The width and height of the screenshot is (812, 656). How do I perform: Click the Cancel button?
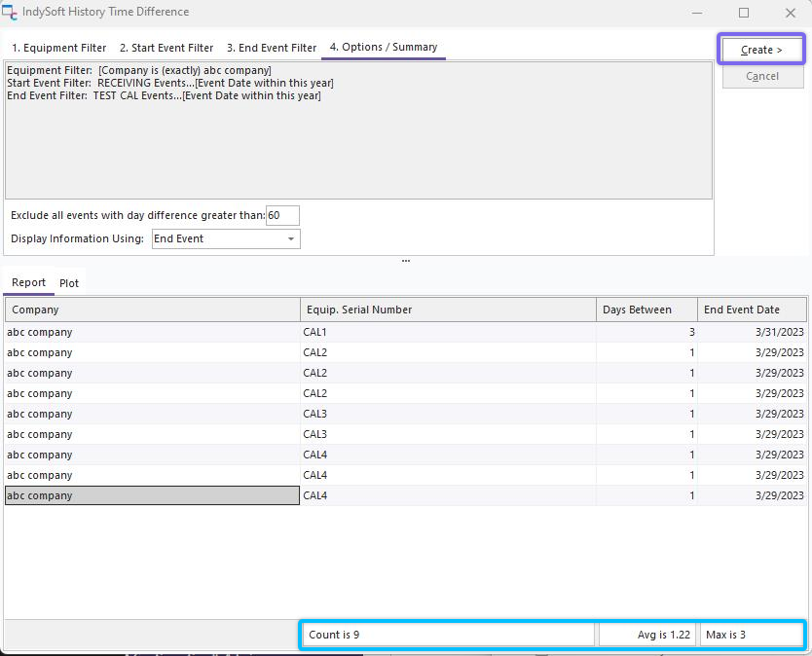point(761,76)
